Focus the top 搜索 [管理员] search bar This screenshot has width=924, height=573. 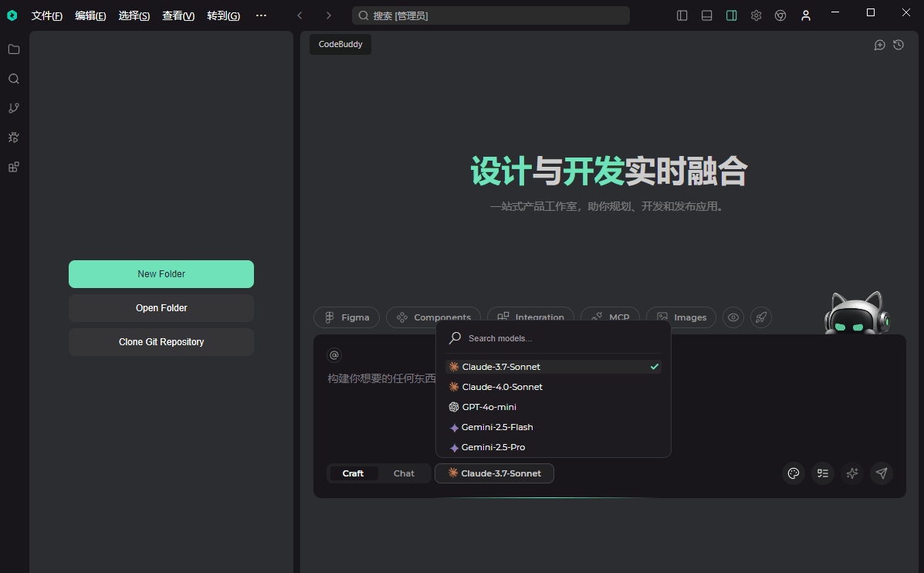pyautogui.click(x=491, y=15)
